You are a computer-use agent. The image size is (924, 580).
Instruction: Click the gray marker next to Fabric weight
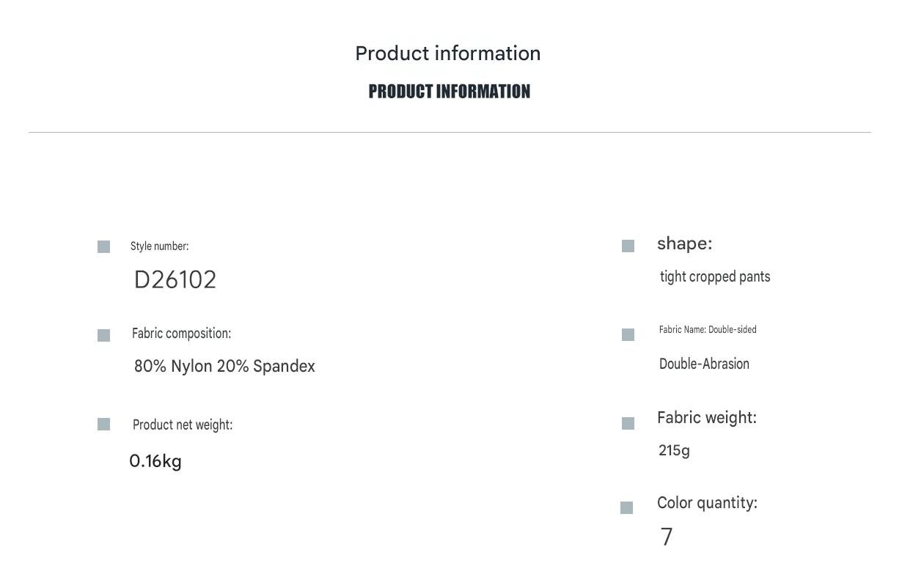click(x=628, y=423)
